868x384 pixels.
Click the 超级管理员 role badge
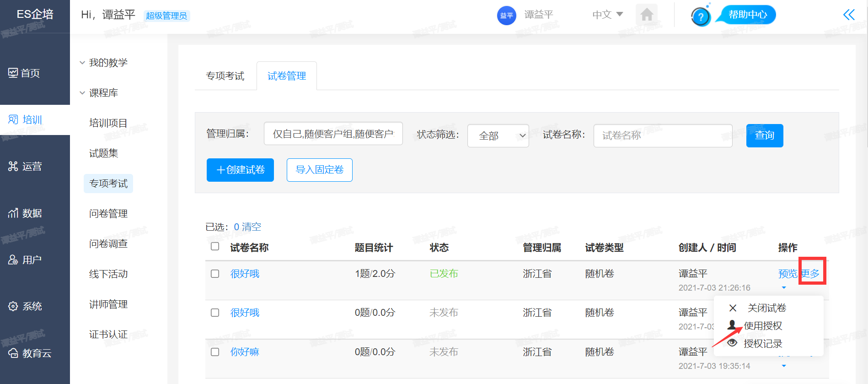(x=166, y=16)
